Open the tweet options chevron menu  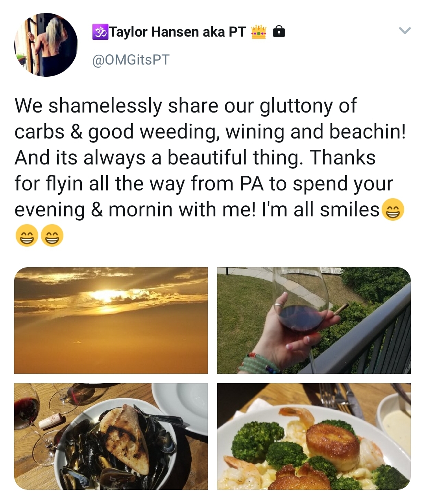(405, 31)
